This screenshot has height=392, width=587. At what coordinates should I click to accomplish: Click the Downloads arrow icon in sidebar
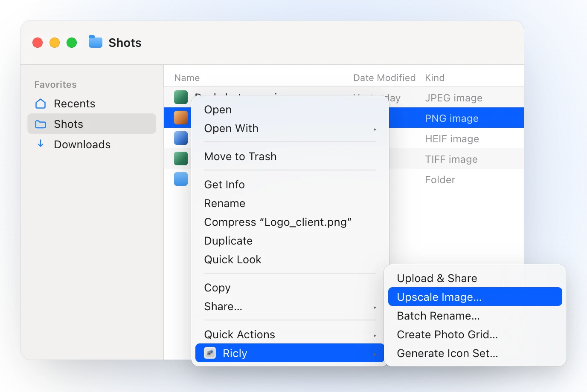[x=41, y=144]
